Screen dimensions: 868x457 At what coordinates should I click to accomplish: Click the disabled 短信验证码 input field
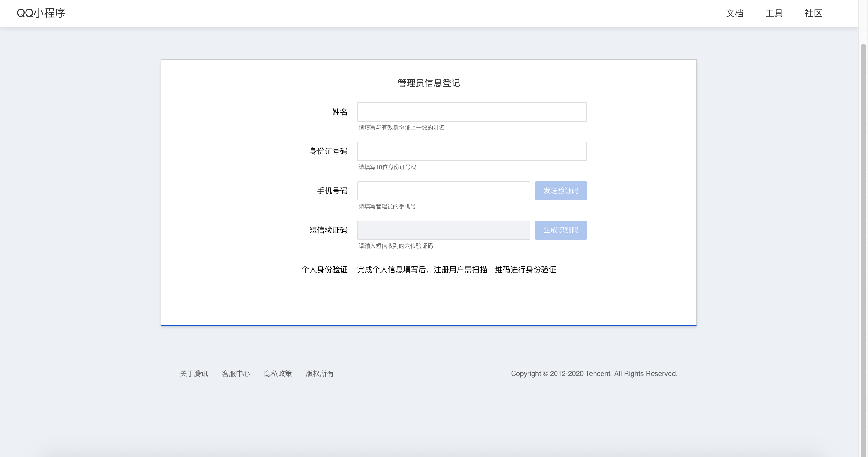click(443, 230)
